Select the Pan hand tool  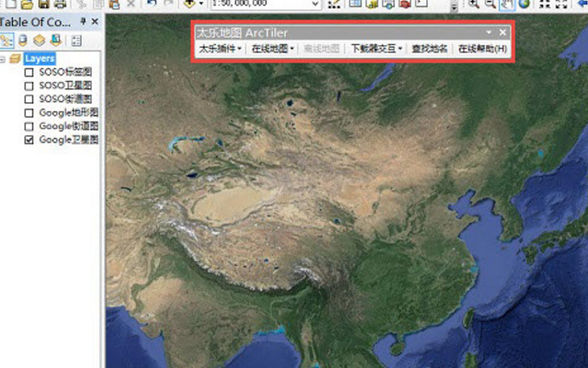pos(507,5)
